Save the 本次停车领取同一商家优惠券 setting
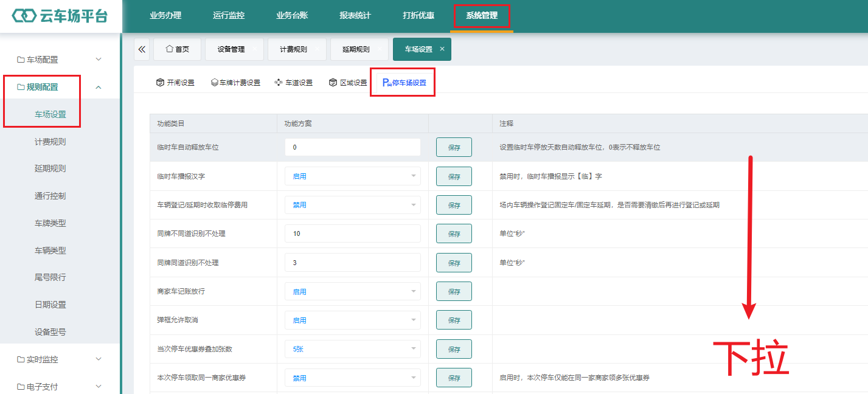868x394 pixels. point(454,378)
